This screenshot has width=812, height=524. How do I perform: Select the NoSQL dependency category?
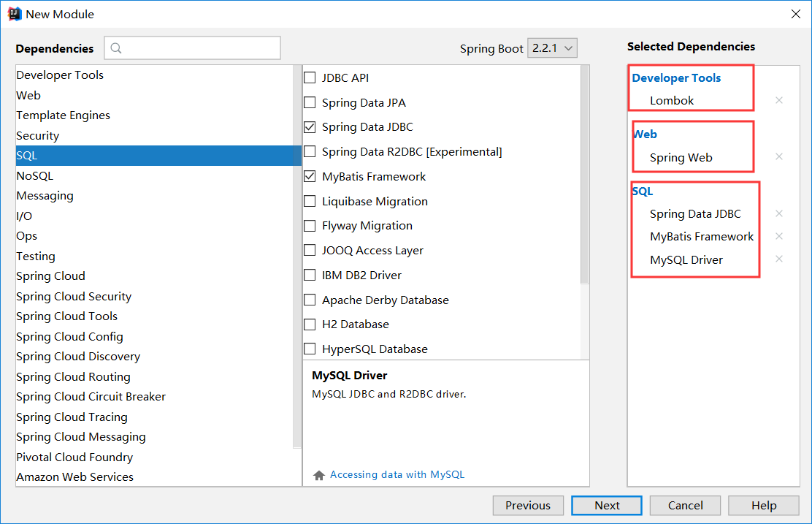tap(34, 175)
